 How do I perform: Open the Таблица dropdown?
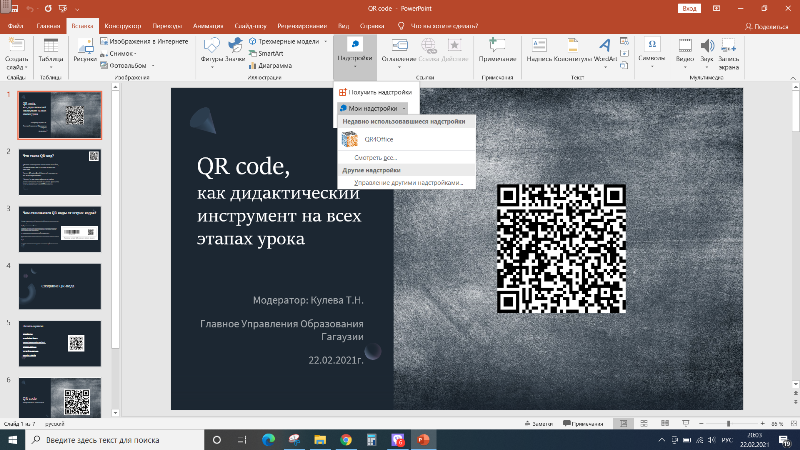click(51, 53)
